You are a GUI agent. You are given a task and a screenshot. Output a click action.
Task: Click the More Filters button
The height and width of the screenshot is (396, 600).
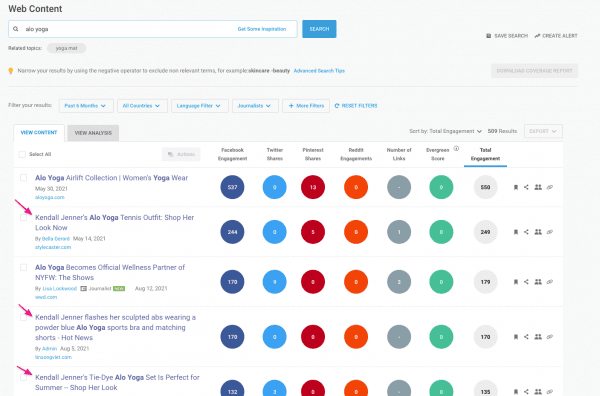tap(306, 106)
